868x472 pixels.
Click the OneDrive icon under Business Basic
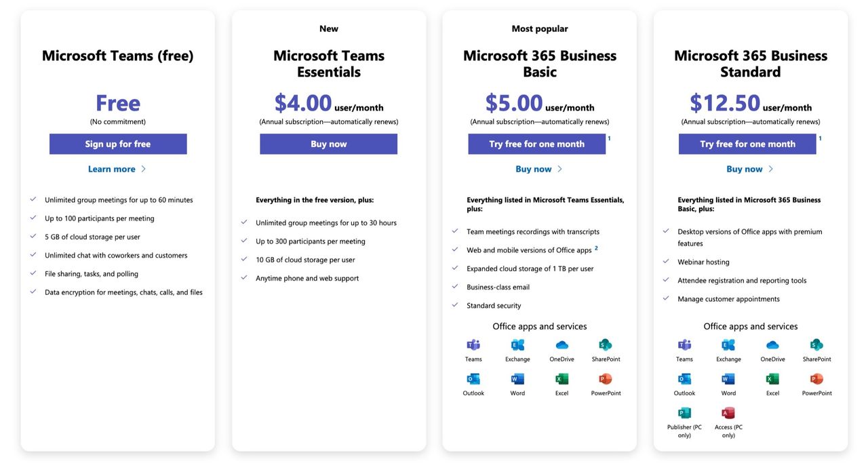(561, 345)
